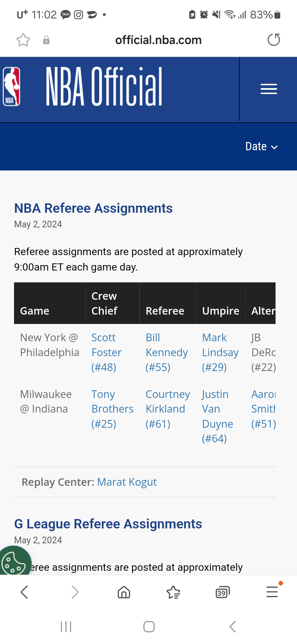Tap the address bar URL official.nba.com
297x644 pixels.
coord(158,40)
